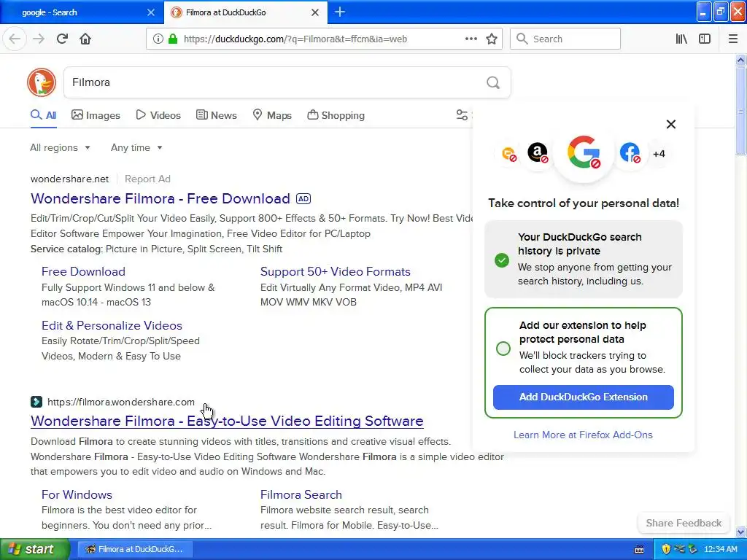Click the +4 more trackers badge
The width and height of the screenshot is (747, 560).
(659, 154)
